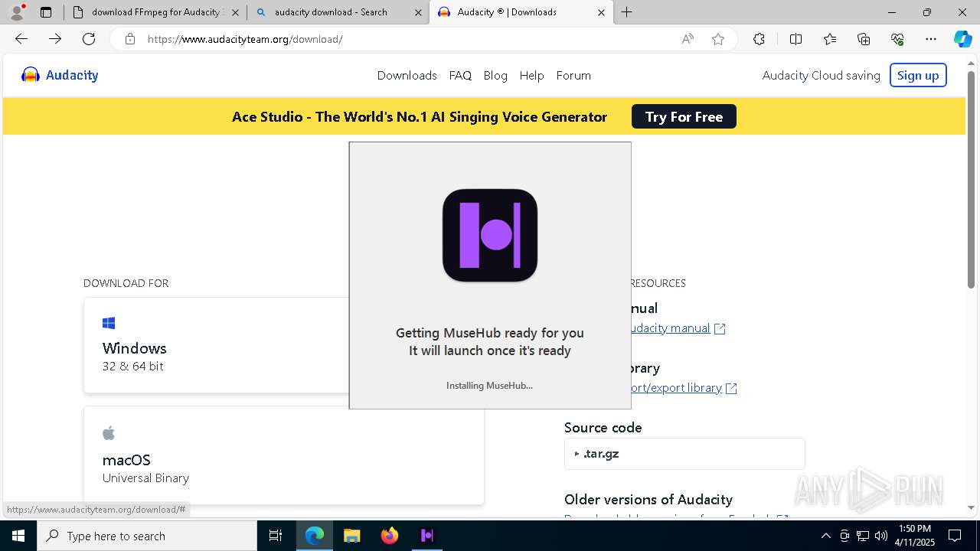Open the tab actions menu icon
This screenshot has width=980, height=551.
46,12
